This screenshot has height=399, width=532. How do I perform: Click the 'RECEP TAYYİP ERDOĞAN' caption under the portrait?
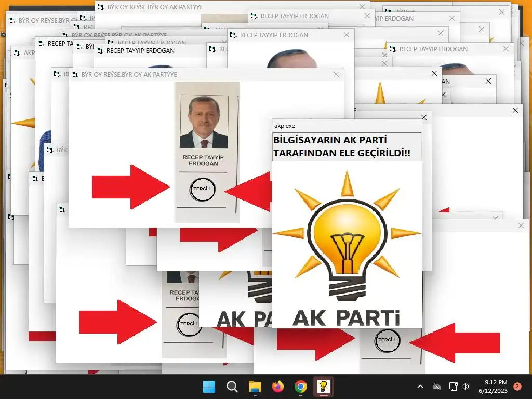[203, 161]
